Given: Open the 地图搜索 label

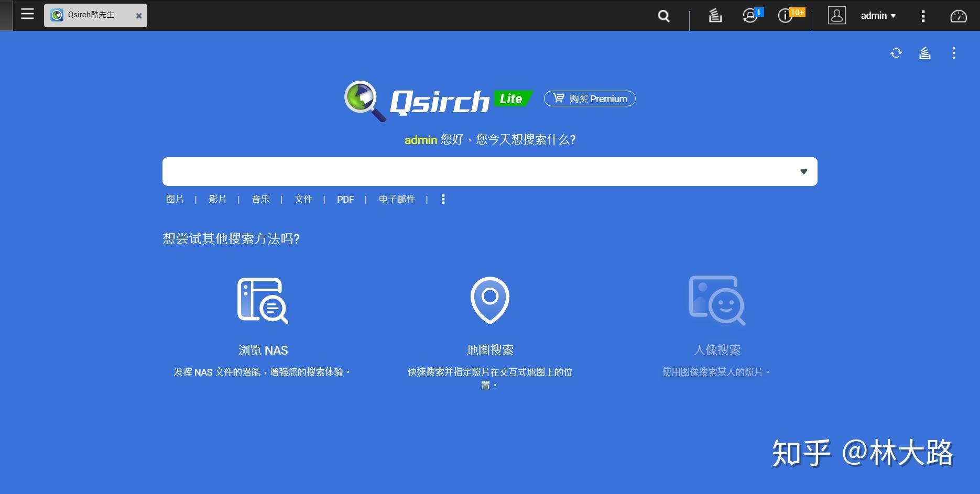Looking at the screenshot, I should 490,350.
